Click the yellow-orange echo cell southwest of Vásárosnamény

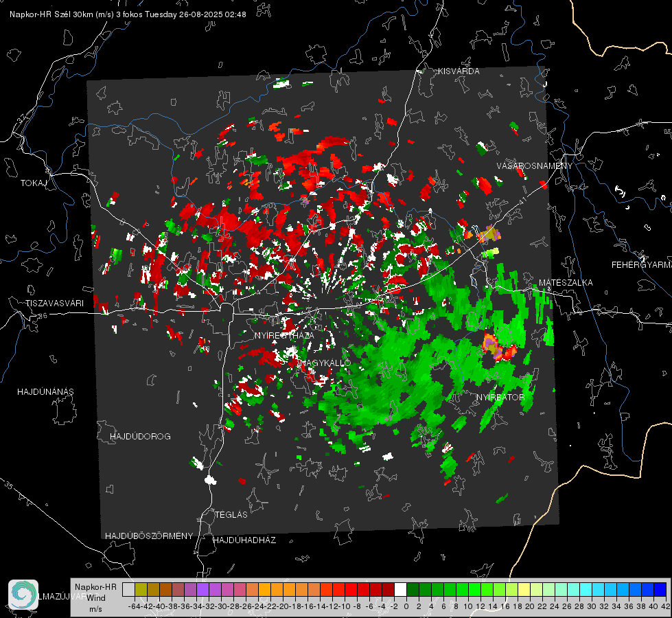489,233
